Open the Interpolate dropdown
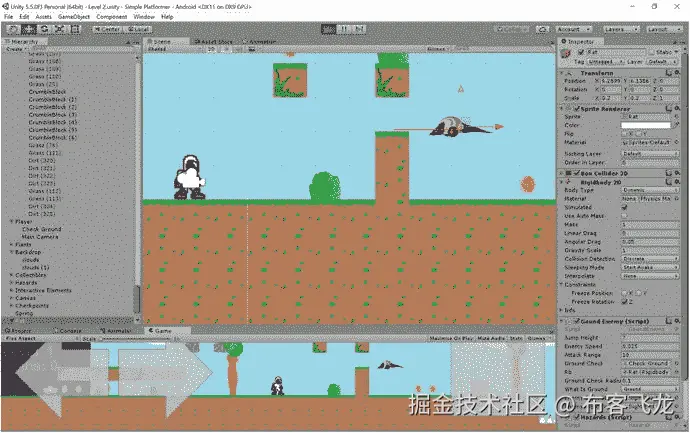Screen dimensions: 690x433 tap(650, 276)
